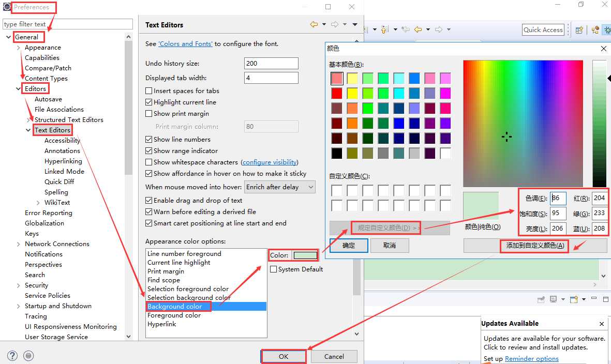
Task: Click the Forward arrow in Text Editors header
Action: (x=335, y=24)
